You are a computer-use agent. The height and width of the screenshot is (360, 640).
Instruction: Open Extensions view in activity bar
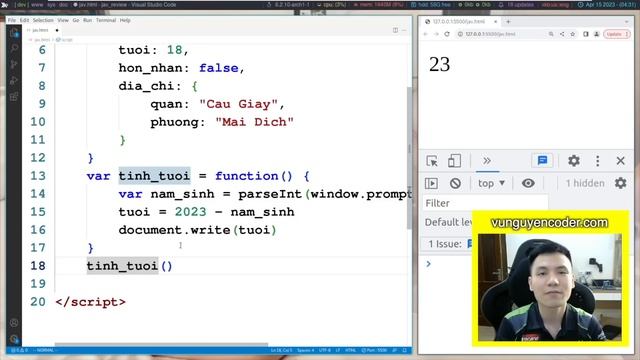point(14,96)
